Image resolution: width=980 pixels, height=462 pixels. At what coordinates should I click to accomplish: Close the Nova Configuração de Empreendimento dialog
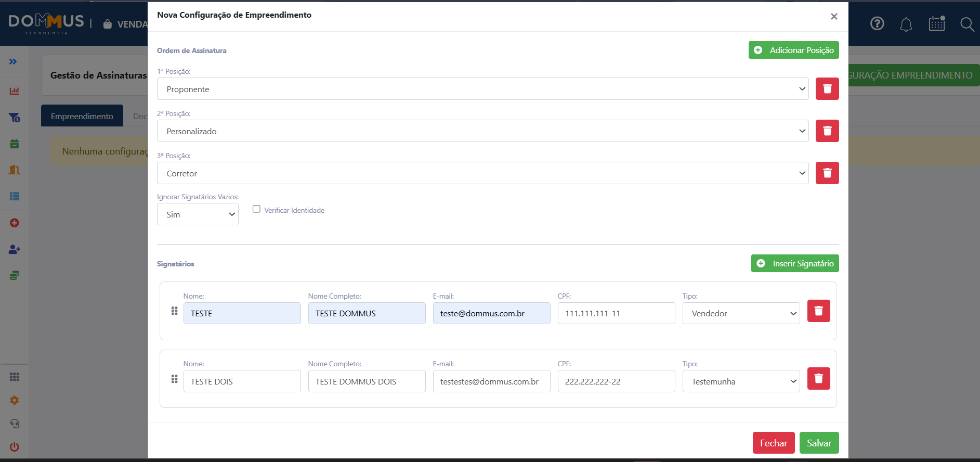834,16
